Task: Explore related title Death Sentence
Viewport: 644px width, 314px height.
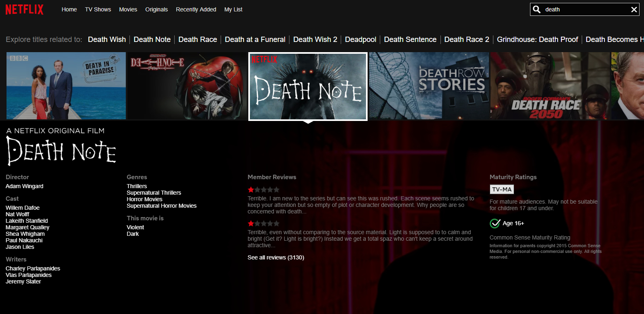Action: (410, 40)
